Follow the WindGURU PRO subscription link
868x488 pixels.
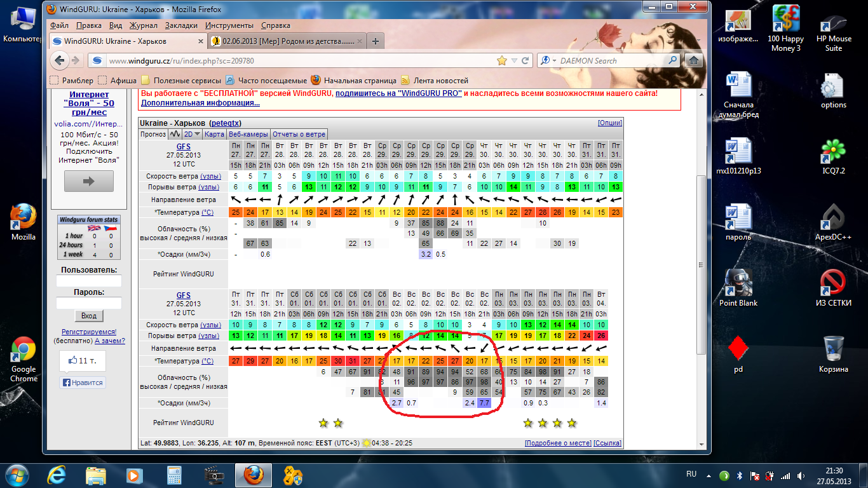click(x=398, y=93)
